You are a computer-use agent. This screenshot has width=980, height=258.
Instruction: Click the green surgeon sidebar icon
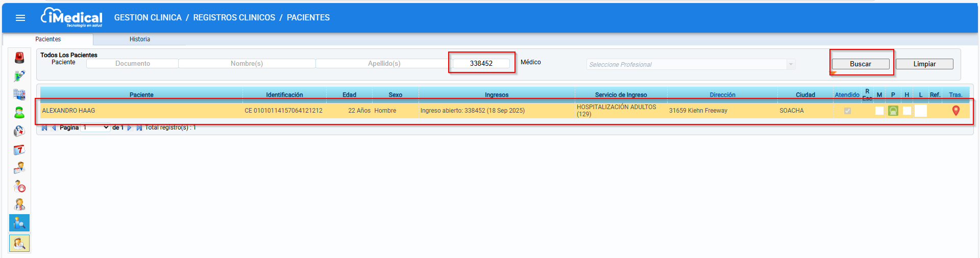click(19, 113)
